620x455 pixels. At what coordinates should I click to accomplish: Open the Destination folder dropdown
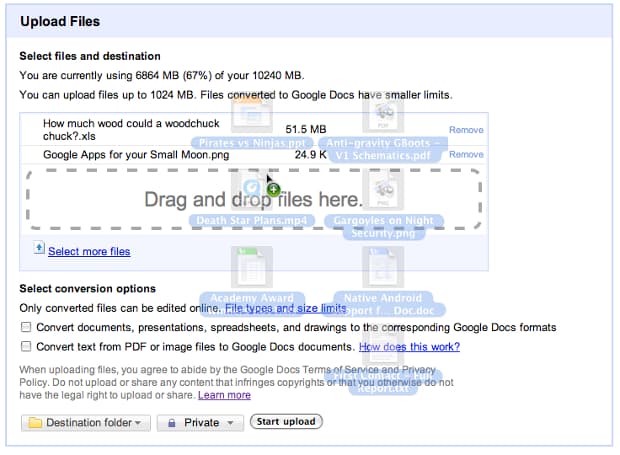86,423
